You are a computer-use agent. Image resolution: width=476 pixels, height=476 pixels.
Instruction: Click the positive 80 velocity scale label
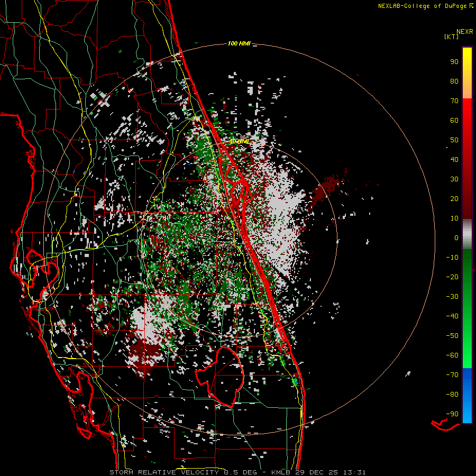(454, 81)
